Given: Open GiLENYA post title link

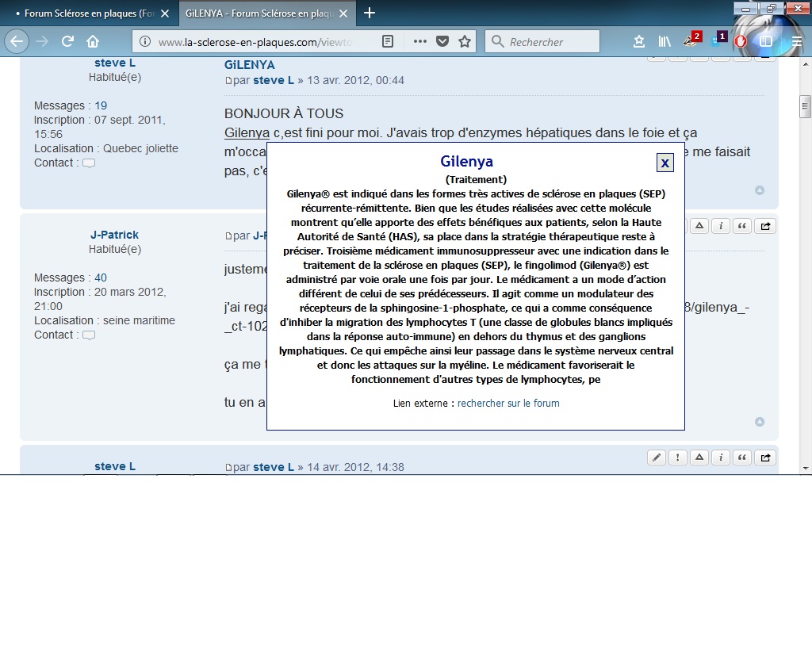Looking at the screenshot, I should click(249, 65).
